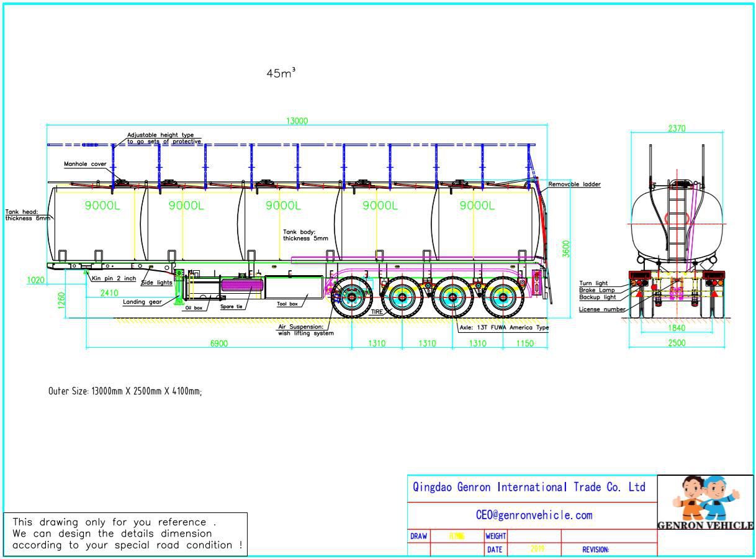Select the License number annotation
Image resolution: width=756 pixels, height=559 pixels.
pyautogui.click(x=602, y=309)
